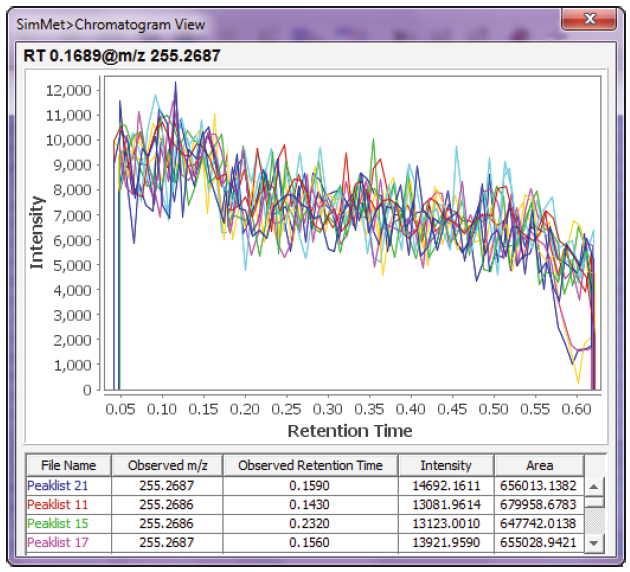Click retention time 0.1430 cell
The width and height of the screenshot is (630, 572).
(309, 505)
